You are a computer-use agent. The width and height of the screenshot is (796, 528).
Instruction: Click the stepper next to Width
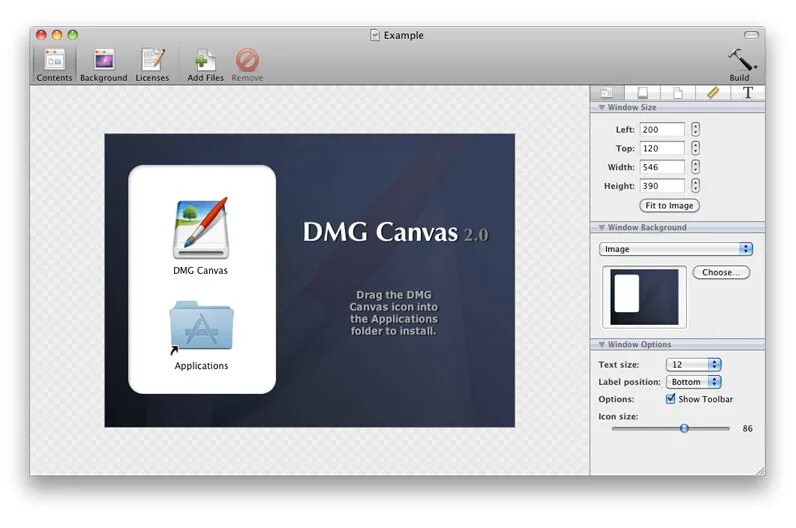click(x=695, y=167)
